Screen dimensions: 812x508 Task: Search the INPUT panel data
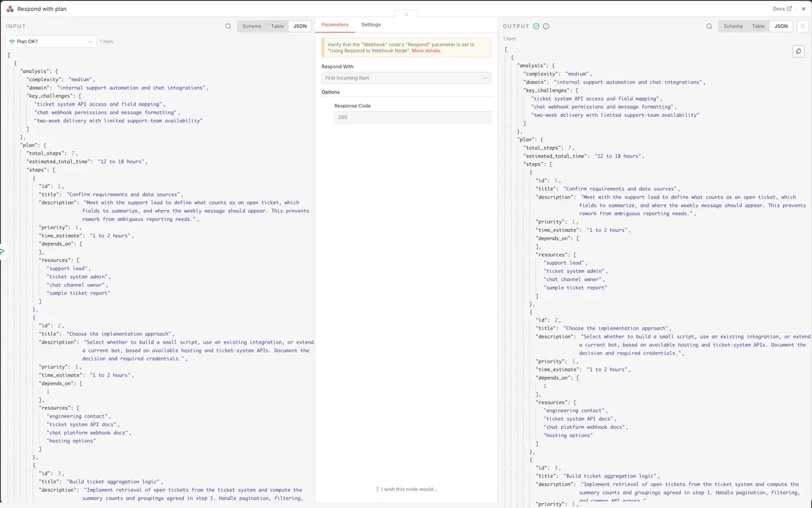pos(228,27)
